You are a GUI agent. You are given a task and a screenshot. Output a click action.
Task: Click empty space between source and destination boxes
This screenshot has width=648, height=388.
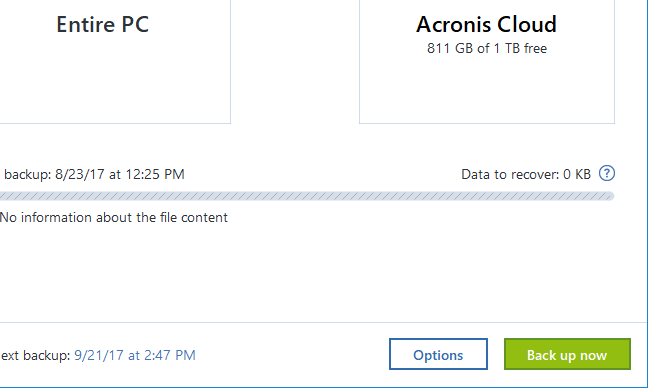[x=295, y=62]
